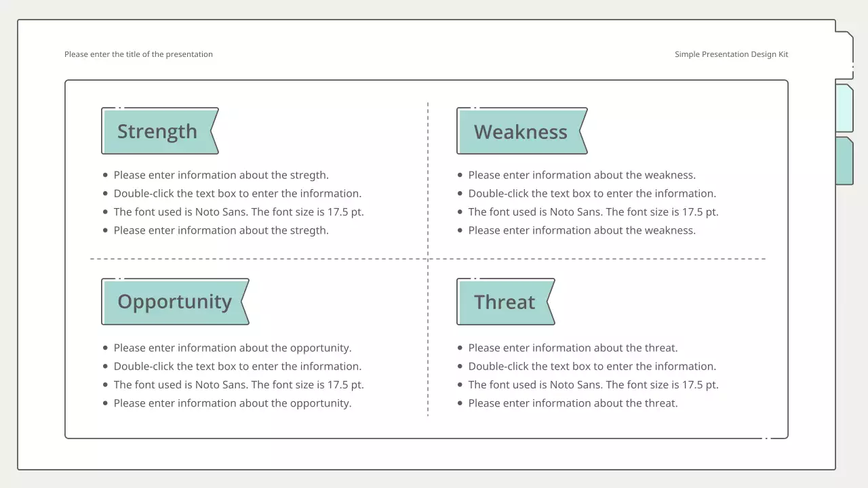This screenshot has width=868, height=488.
Task: Click the dark teal side tab
Action: [844, 161]
